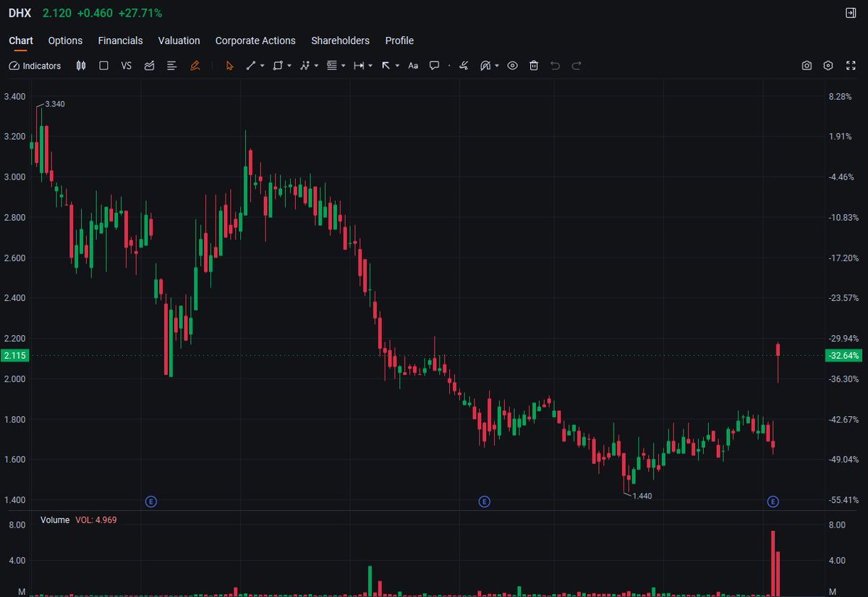868x597 pixels.
Task: Open the VS comparison tool
Action: click(x=126, y=66)
